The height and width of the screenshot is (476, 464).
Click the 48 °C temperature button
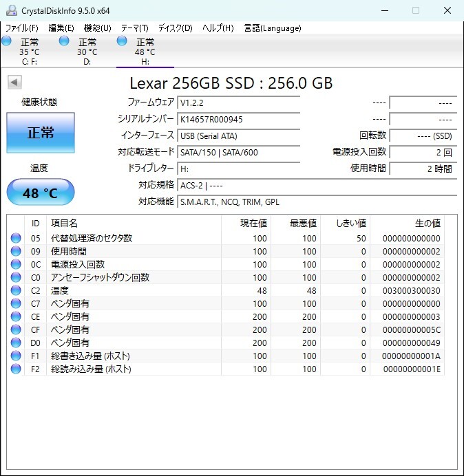coord(41,192)
